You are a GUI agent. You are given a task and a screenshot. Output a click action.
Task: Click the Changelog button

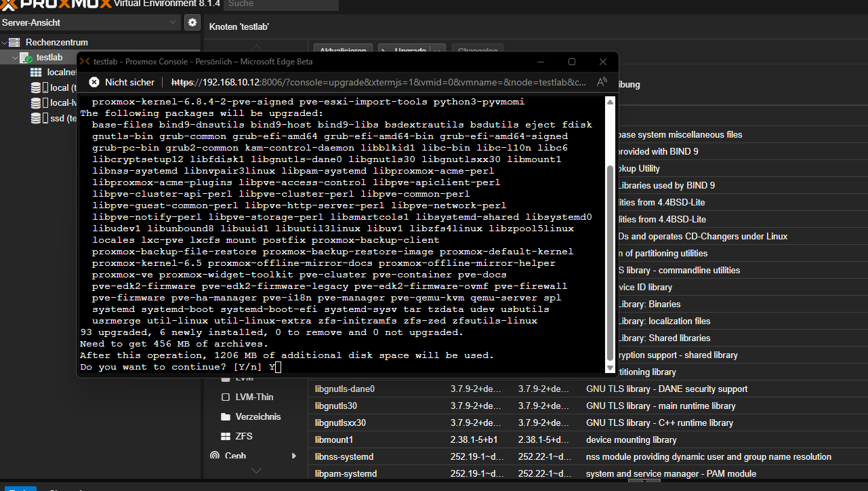[477, 51]
